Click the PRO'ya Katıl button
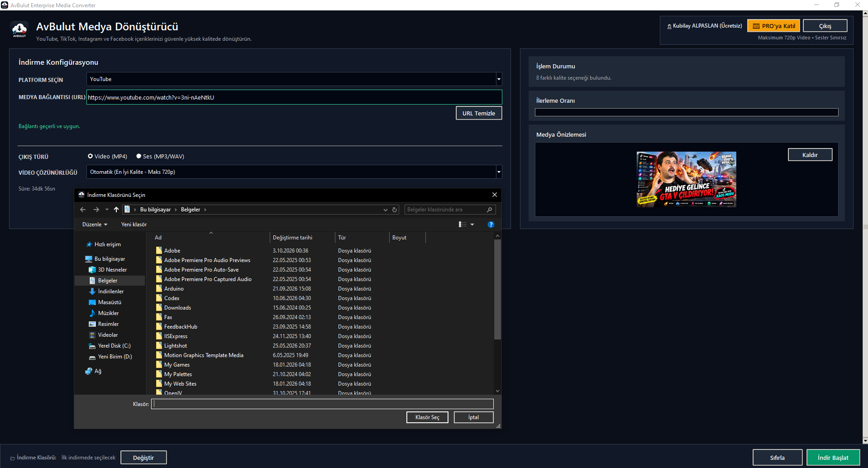 pyautogui.click(x=774, y=26)
